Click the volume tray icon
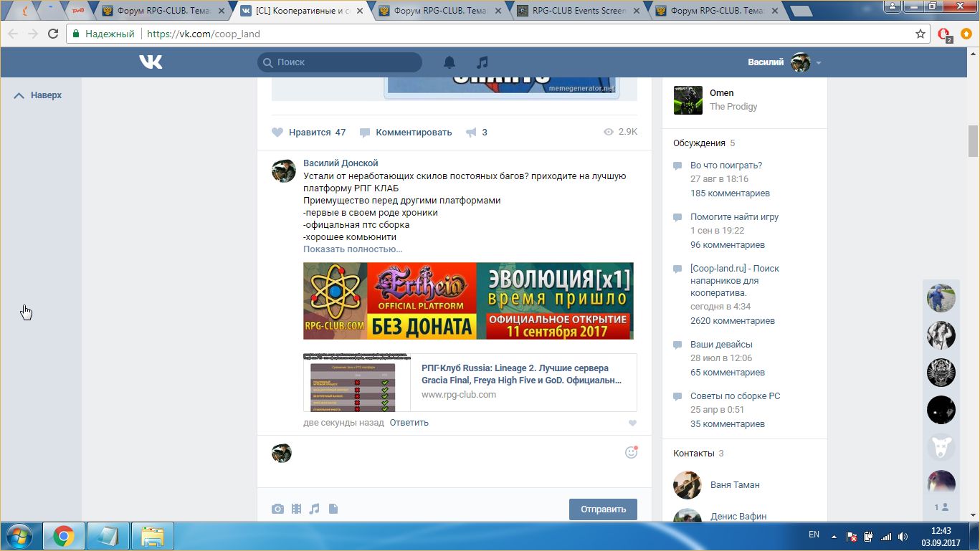 click(903, 536)
